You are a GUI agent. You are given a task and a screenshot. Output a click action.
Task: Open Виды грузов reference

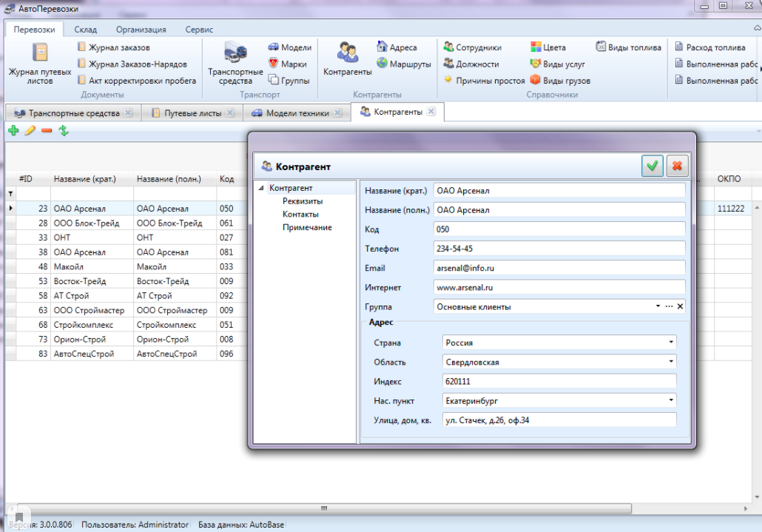coord(560,80)
